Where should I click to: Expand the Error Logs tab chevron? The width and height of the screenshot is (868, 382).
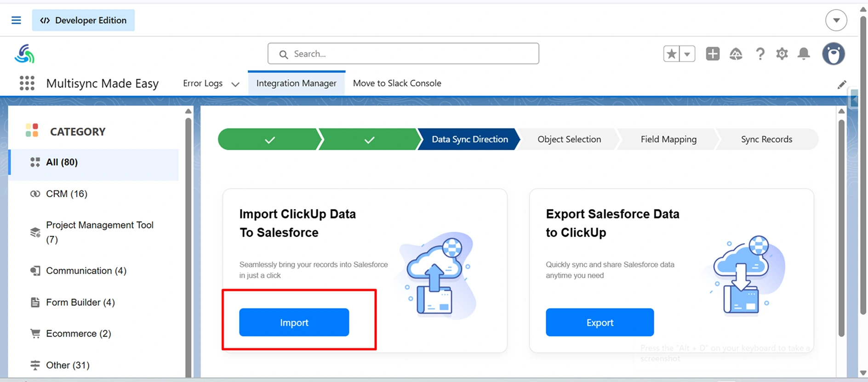pyautogui.click(x=235, y=84)
